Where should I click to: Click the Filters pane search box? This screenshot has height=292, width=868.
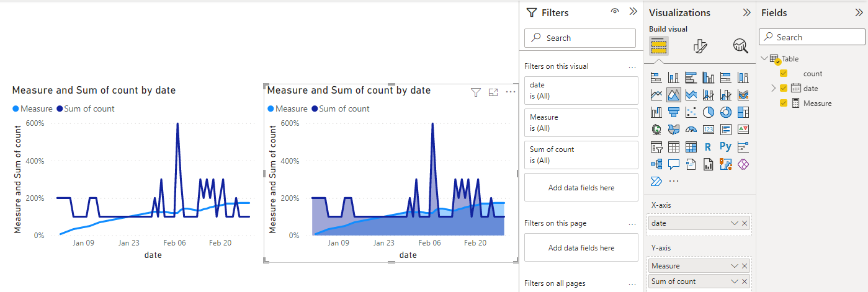tap(580, 38)
